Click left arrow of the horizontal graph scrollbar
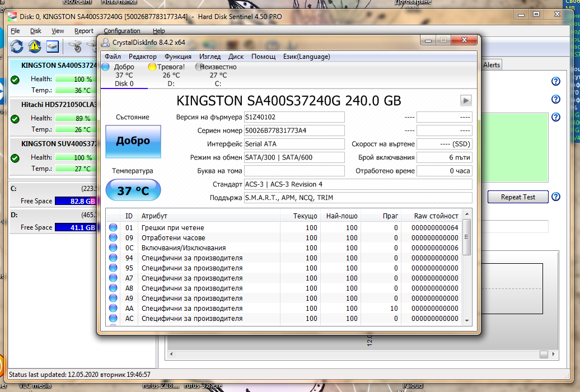Image resolution: width=580 pixels, height=392 pixels. click(x=171, y=354)
